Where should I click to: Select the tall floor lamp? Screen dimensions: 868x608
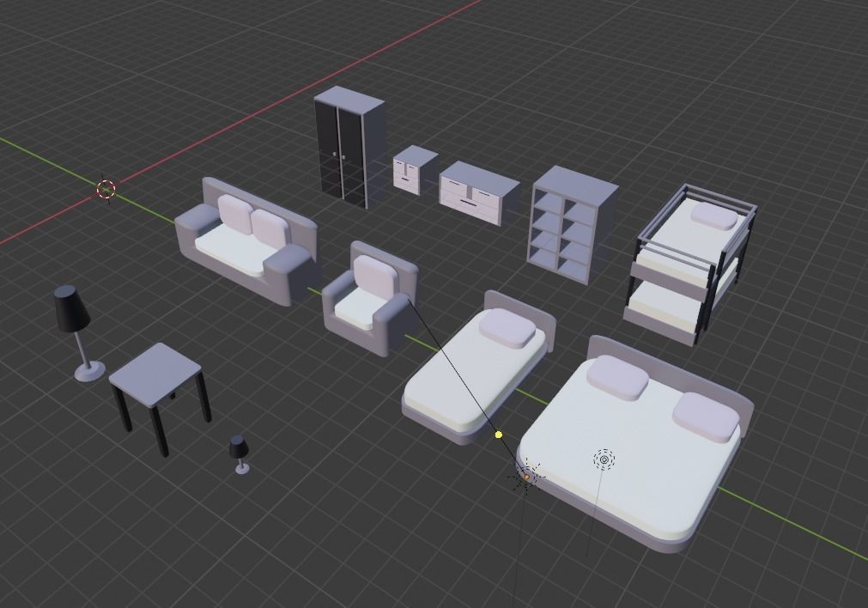pyautogui.click(x=79, y=333)
